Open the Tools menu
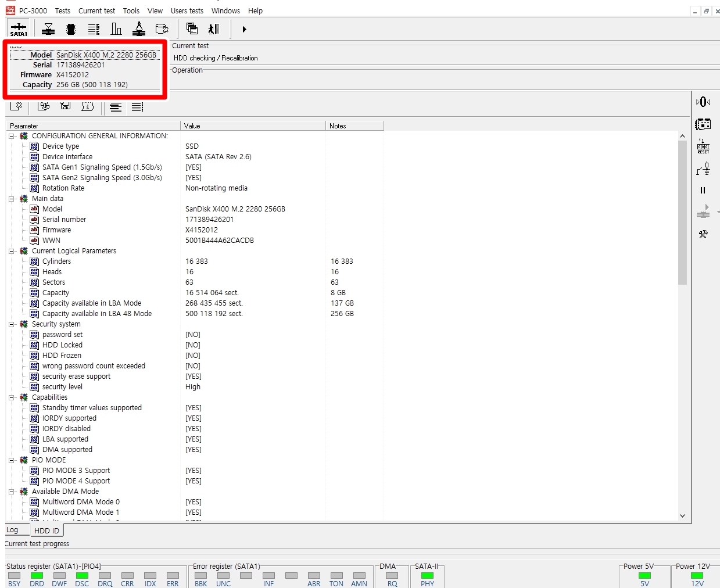The height and width of the screenshot is (588, 720). click(x=131, y=10)
